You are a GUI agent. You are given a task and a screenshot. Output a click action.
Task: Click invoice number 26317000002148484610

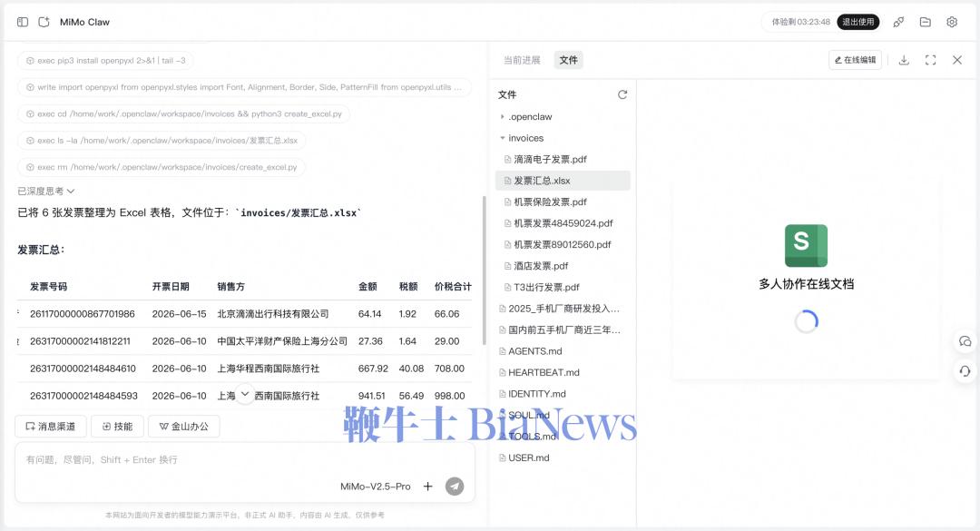(83, 369)
